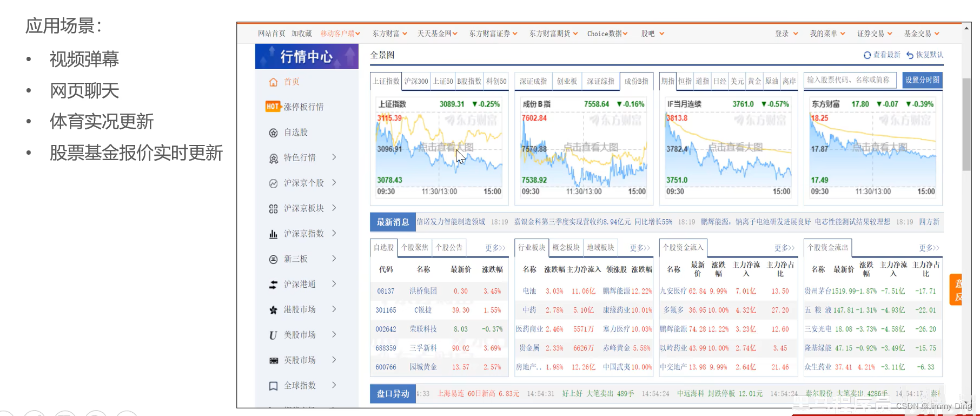Open the 涨停板行情 sidebar link

[303, 107]
